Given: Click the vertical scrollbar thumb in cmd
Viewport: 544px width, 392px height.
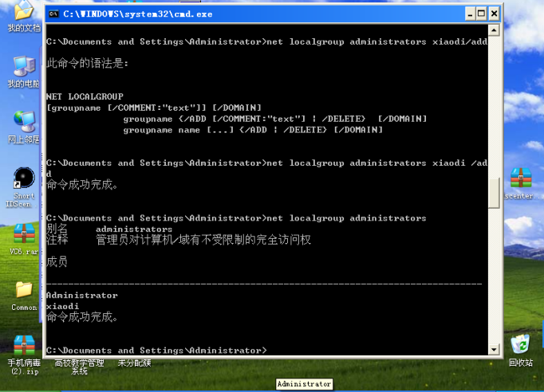Looking at the screenshot, I should click(x=493, y=193).
